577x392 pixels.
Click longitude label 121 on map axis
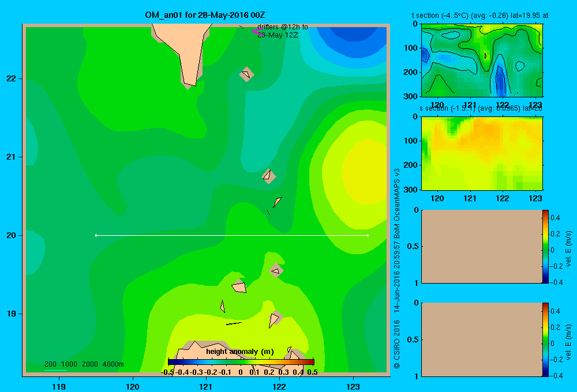coord(206,386)
